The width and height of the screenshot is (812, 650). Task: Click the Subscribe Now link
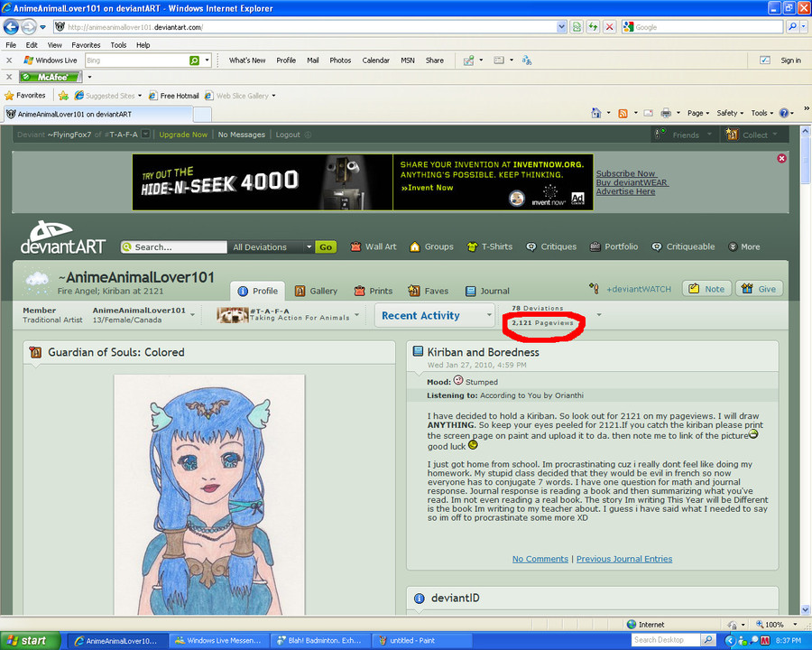(x=626, y=173)
